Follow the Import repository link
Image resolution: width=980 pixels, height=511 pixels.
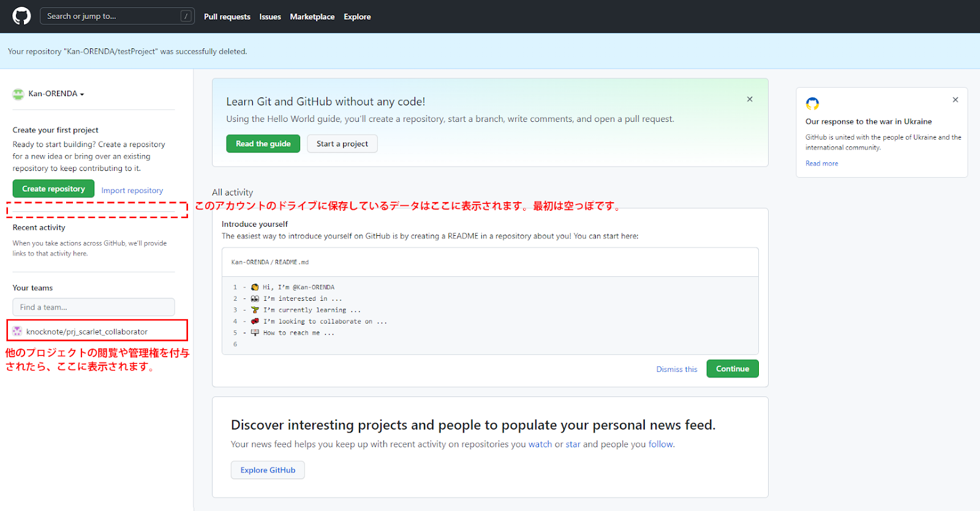click(x=132, y=191)
